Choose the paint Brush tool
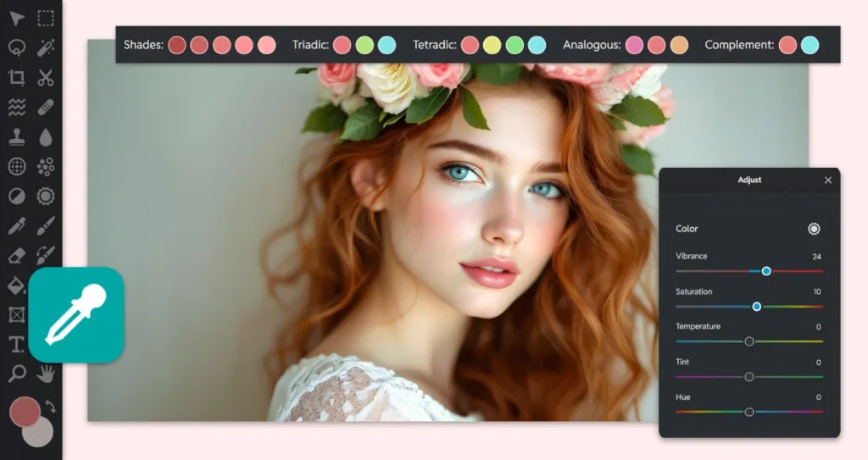 coord(46,226)
